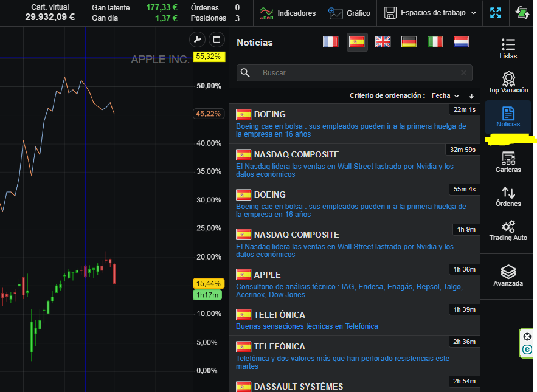Click the Posiciones count 3 link

tap(237, 18)
